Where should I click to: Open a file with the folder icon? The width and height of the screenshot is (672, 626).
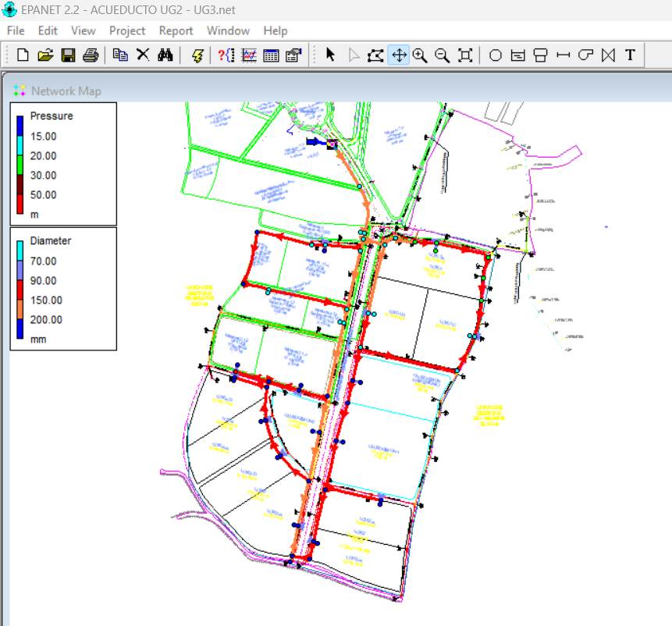(x=45, y=55)
